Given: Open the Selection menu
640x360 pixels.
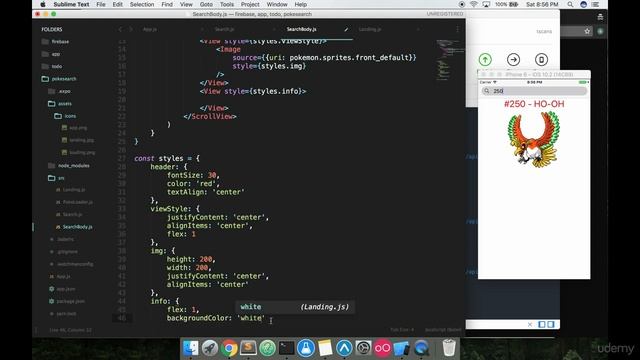Looking at the screenshot, I should tap(142, 4).
